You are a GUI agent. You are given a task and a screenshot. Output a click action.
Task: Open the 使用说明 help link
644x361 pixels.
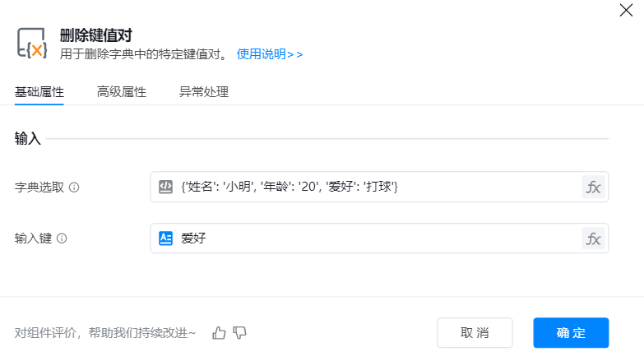coord(270,54)
